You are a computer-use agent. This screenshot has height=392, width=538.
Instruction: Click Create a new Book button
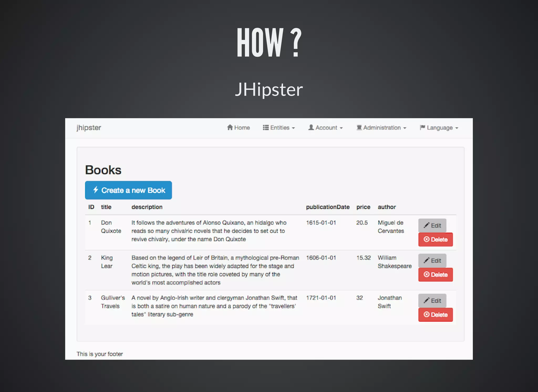pos(128,190)
